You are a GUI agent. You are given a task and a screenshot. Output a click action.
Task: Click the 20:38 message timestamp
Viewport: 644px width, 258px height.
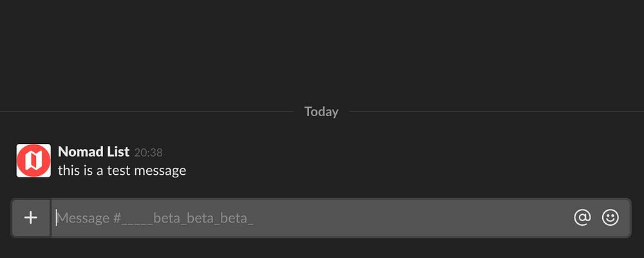(148, 153)
